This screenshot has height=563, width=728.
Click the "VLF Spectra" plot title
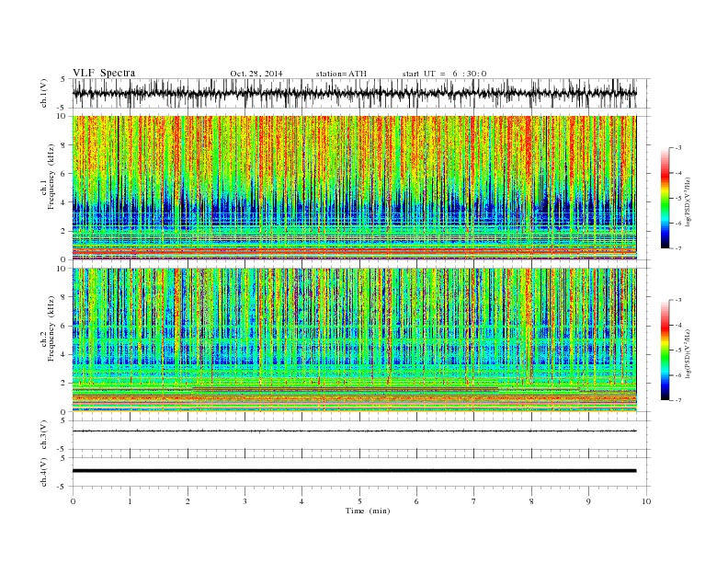[x=104, y=73]
